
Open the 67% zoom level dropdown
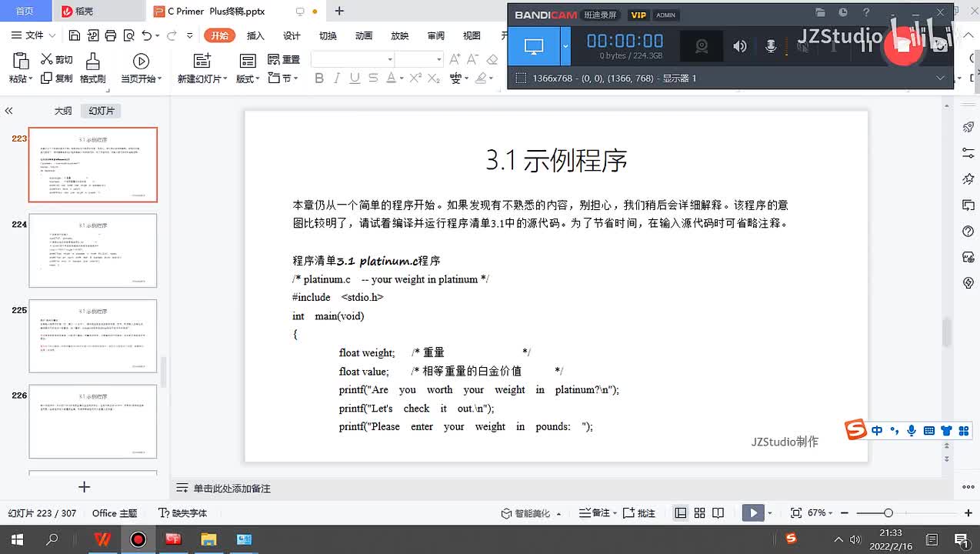coord(821,513)
